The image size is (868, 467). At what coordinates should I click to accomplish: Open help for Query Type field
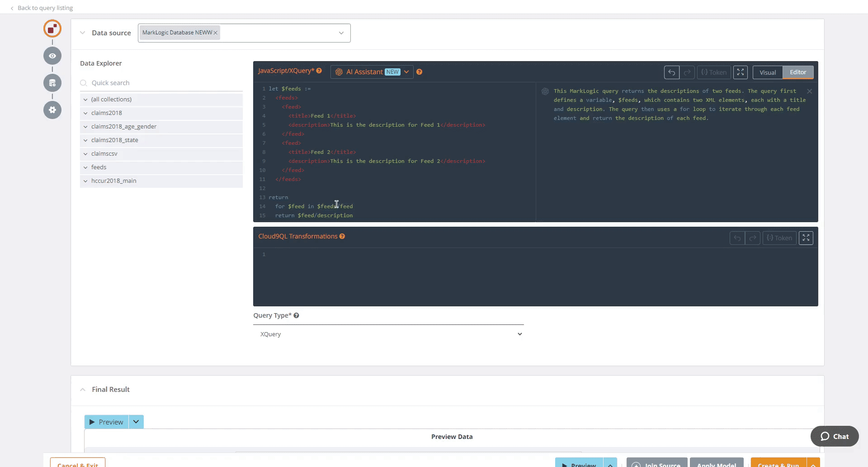(296, 315)
